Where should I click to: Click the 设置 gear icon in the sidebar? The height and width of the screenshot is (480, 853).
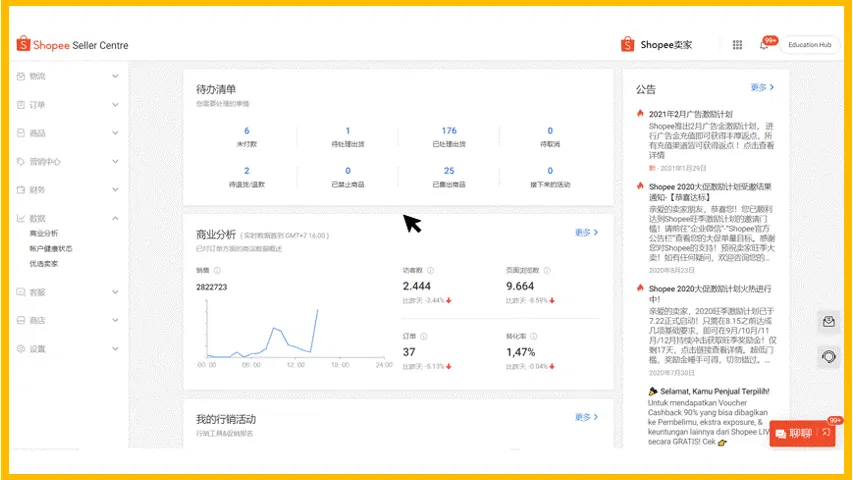tap(21, 349)
